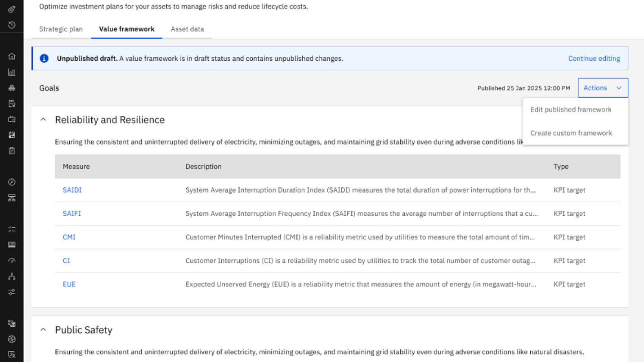Switch to the Strategic plan tab
The width and height of the screenshot is (644, 362).
click(x=61, y=29)
